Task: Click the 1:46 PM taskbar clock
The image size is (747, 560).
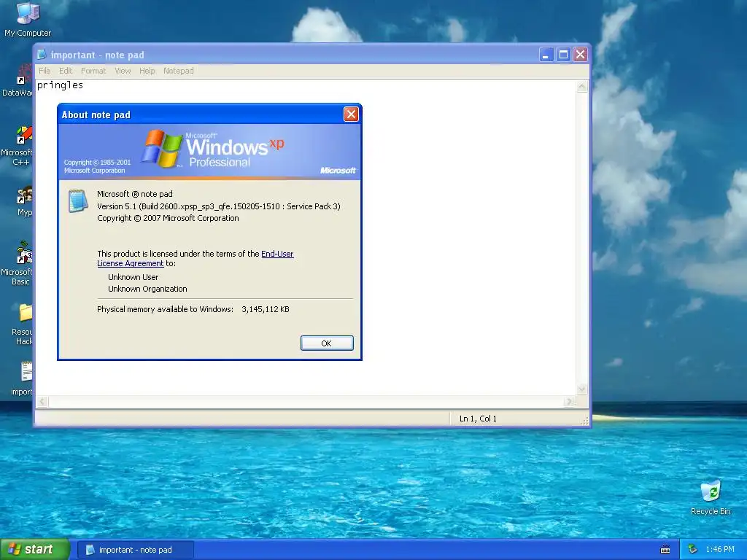Action: (720, 550)
